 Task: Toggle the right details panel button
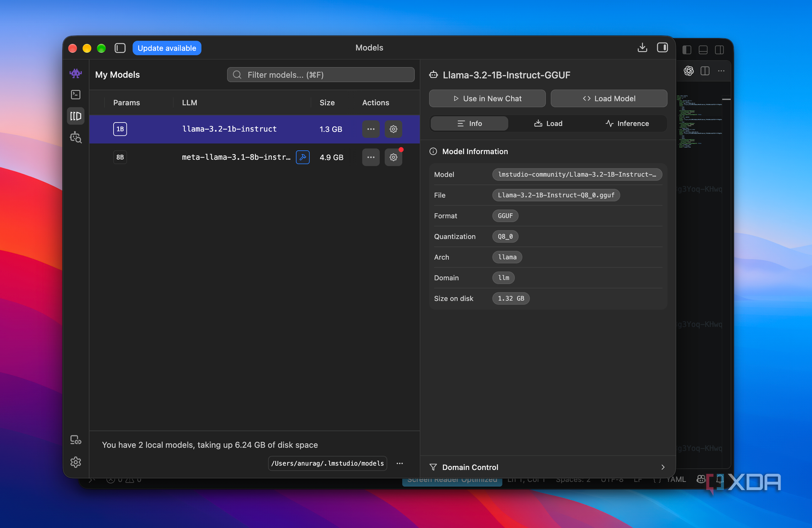(x=662, y=47)
